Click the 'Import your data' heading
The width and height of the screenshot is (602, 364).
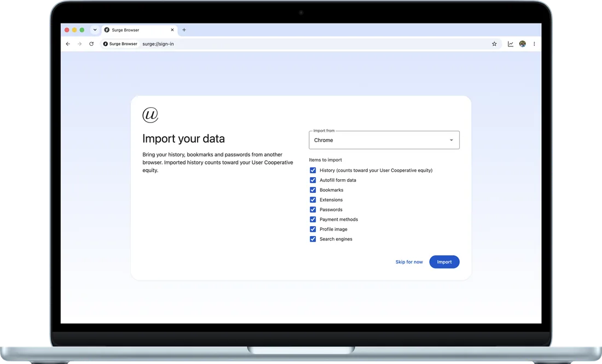click(x=183, y=138)
